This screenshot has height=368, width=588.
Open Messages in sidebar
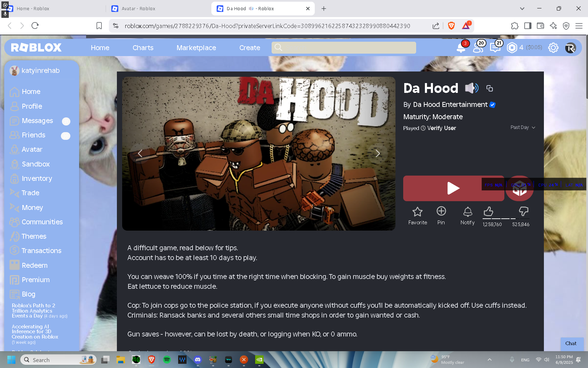pos(31,121)
